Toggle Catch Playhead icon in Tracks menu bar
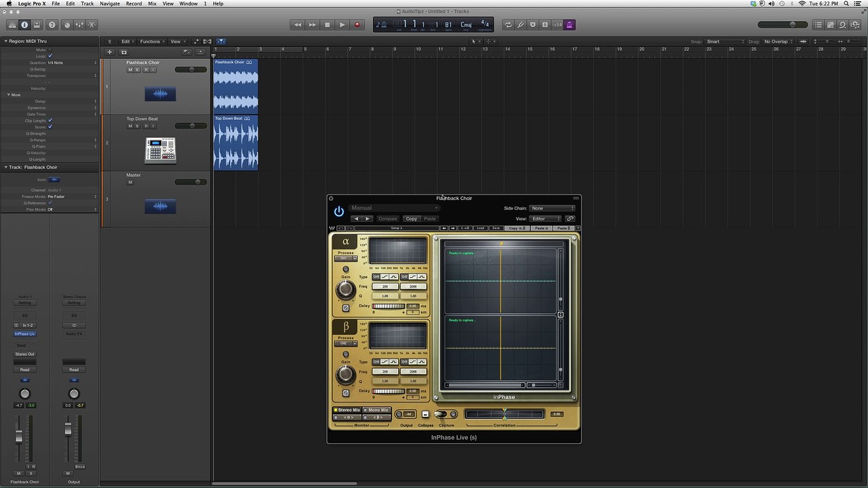Screen dimensions: 868x488 pyautogui.click(x=220, y=41)
